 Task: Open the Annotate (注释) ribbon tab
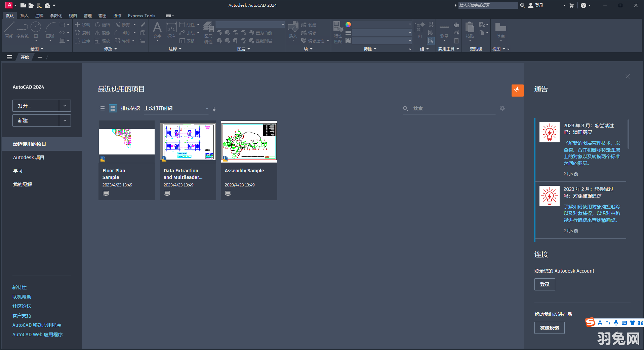click(39, 15)
